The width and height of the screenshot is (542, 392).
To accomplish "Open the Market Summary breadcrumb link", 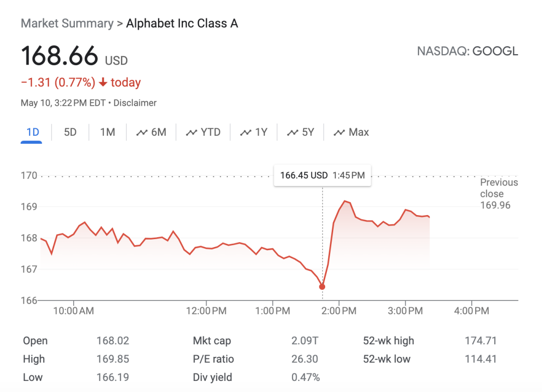I will (67, 24).
